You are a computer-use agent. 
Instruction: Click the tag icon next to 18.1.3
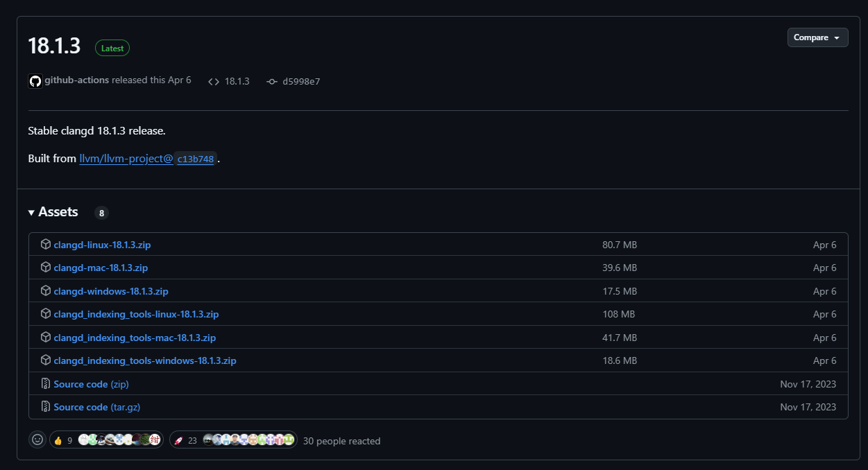tap(214, 81)
